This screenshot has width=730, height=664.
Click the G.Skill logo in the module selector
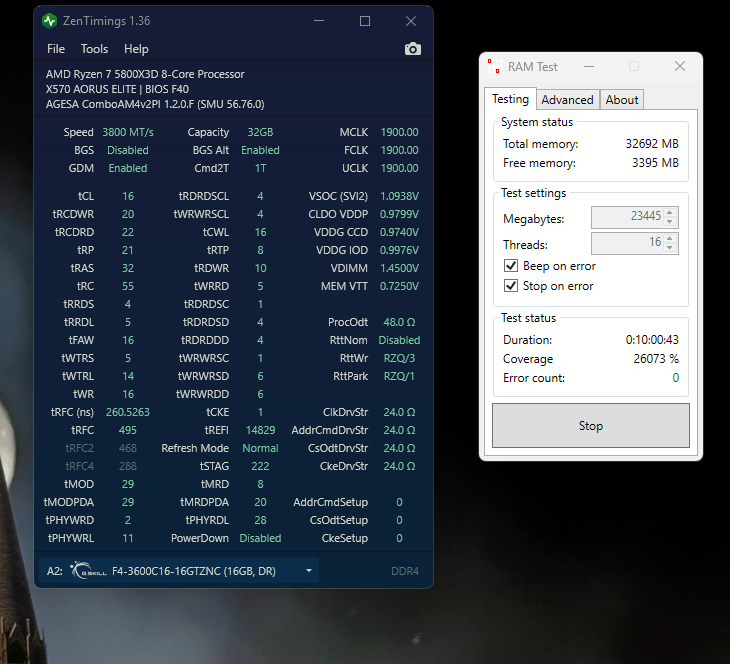(88, 570)
